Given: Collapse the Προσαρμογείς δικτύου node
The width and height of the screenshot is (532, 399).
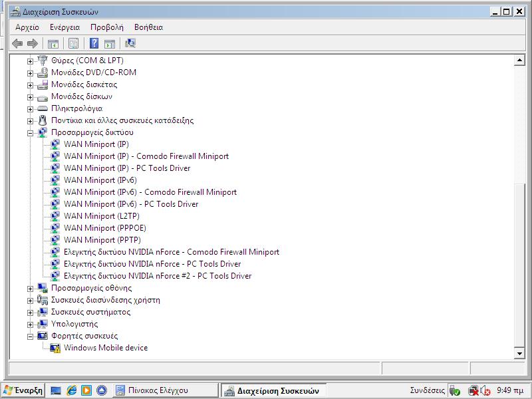Looking at the screenshot, I should (x=30, y=134).
